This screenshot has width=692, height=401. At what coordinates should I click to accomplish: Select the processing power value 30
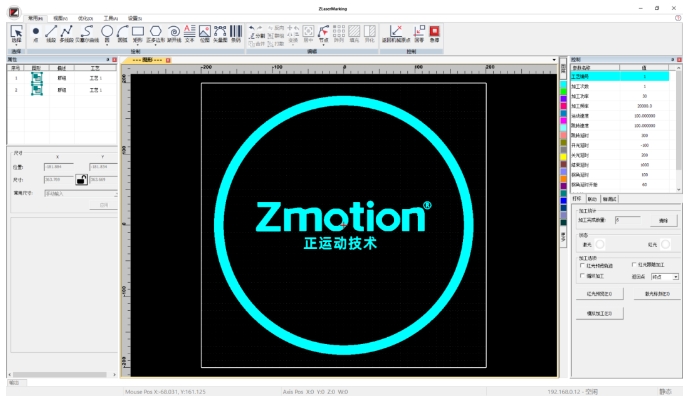pyautogui.click(x=644, y=96)
